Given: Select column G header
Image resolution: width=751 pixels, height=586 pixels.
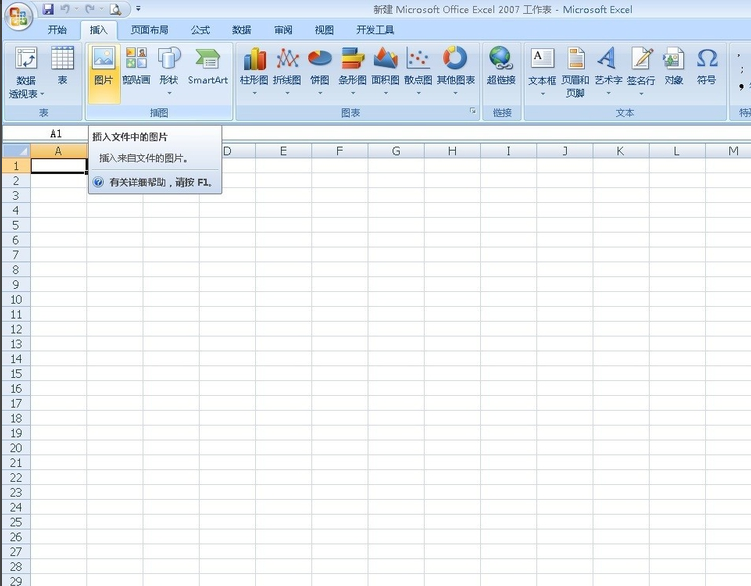Looking at the screenshot, I should [x=396, y=151].
